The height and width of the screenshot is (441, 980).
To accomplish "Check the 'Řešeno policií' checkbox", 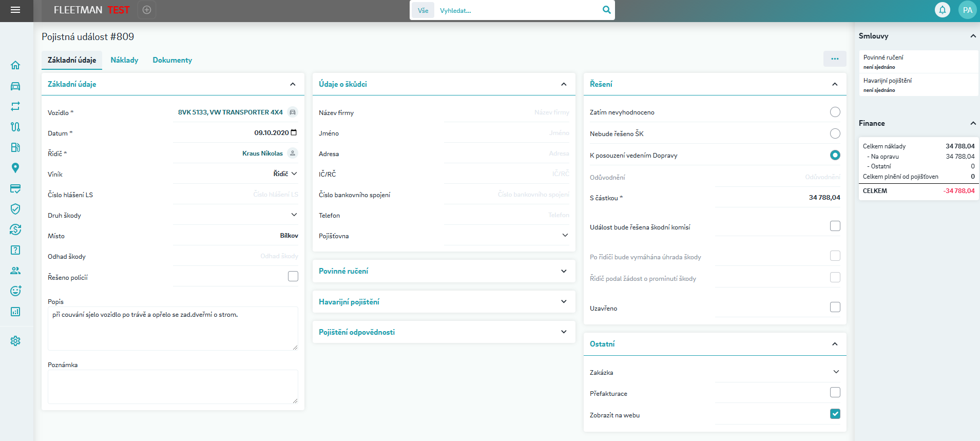I will coord(293,276).
